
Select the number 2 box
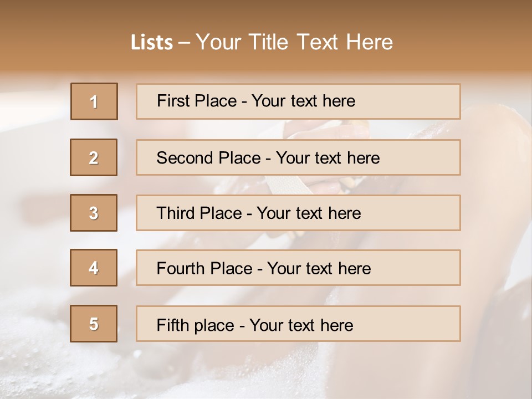94,157
